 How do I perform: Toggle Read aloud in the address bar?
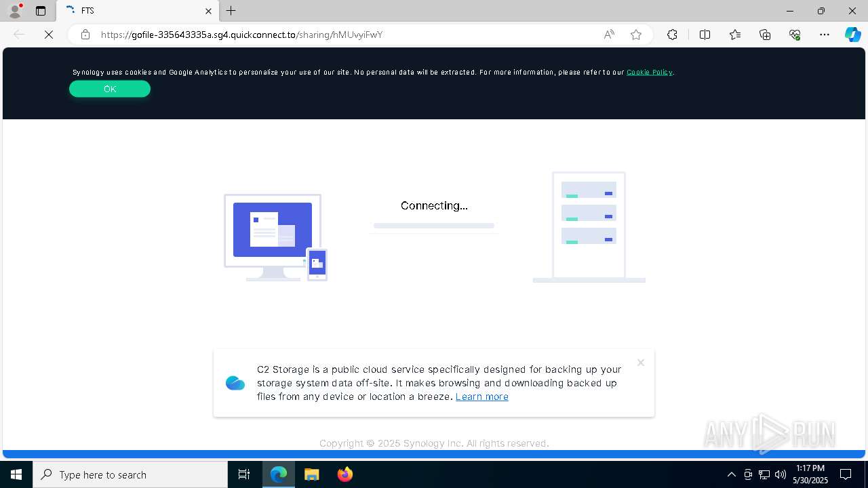(x=609, y=35)
